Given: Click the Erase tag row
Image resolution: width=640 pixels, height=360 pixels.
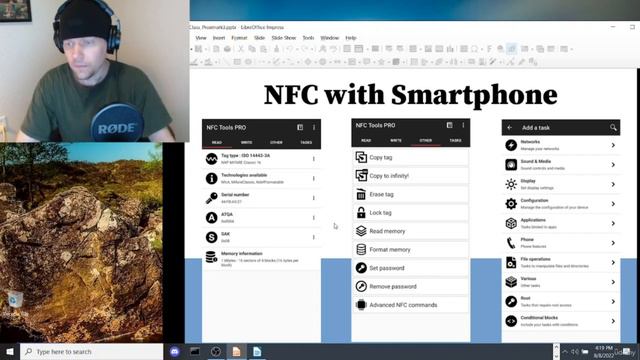Looking at the screenshot, I should 411,194.
